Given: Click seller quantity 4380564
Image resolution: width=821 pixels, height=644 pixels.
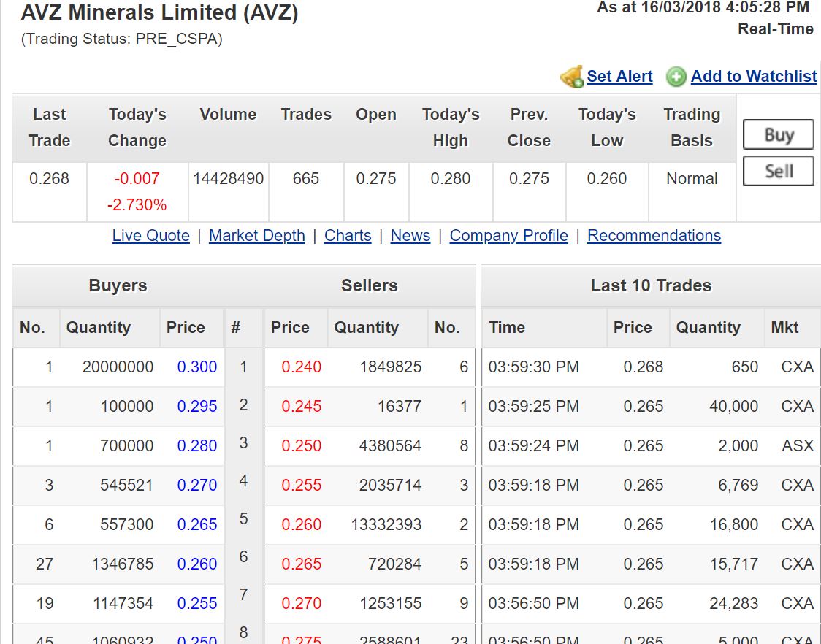Looking at the screenshot, I should pyautogui.click(x=390, y=445).
